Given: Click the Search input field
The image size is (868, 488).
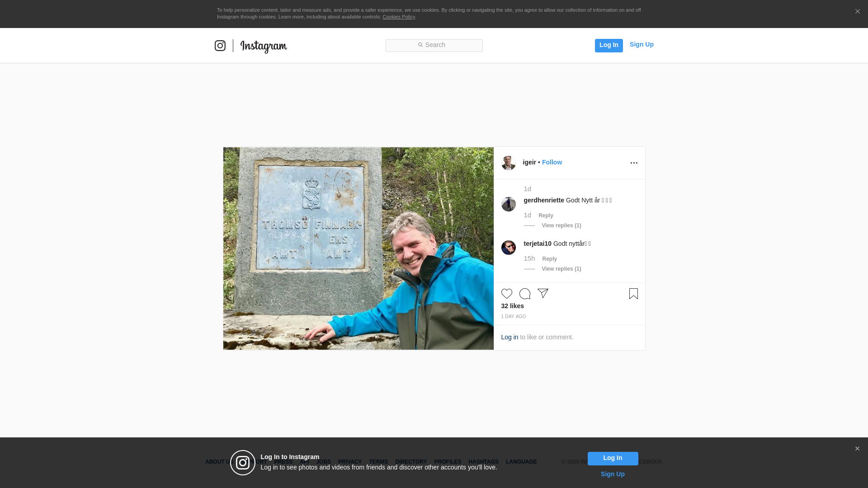Looking at the screenshot, I should click(434, 45).
